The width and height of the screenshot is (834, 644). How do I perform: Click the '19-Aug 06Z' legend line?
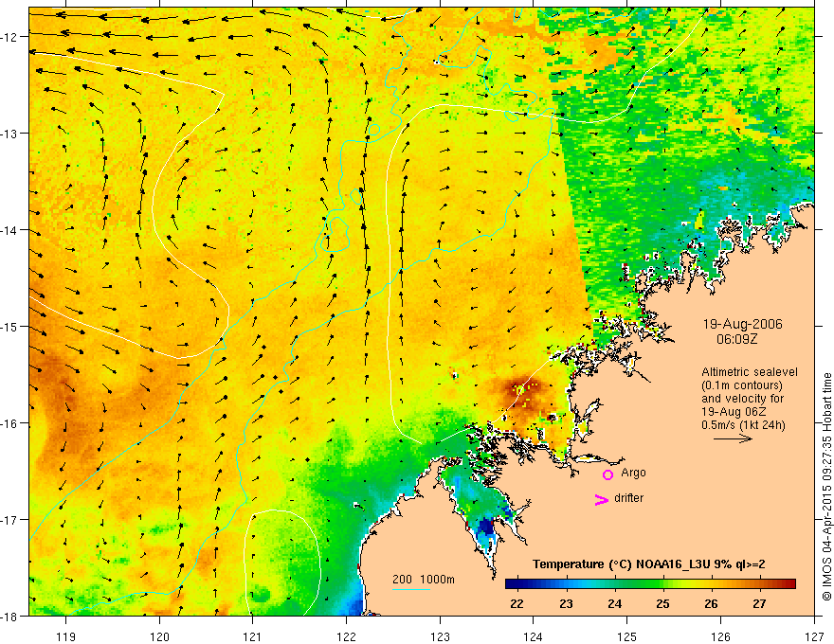point(730,412)
